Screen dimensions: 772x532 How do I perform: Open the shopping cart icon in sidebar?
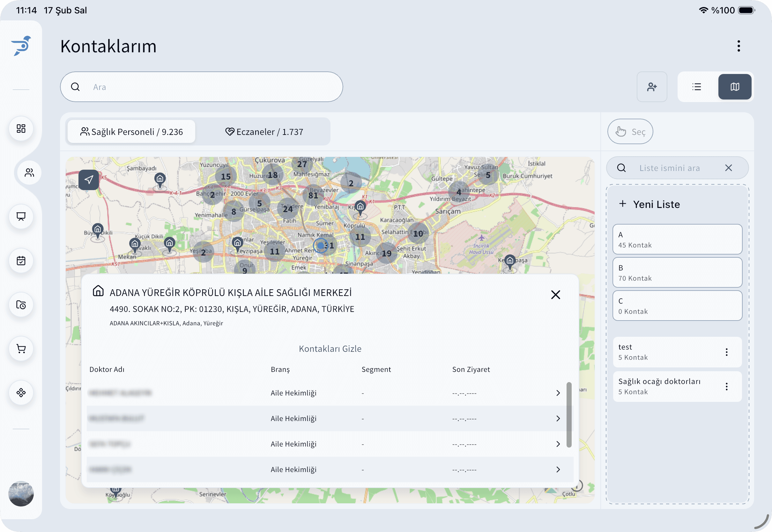coord(21,349)
